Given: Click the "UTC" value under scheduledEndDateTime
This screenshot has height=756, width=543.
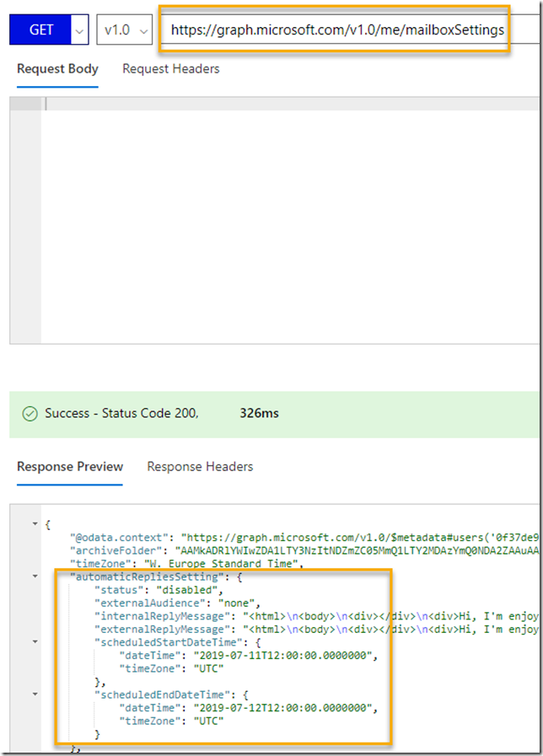Looking at the screenshot, I should coord(208,721).
